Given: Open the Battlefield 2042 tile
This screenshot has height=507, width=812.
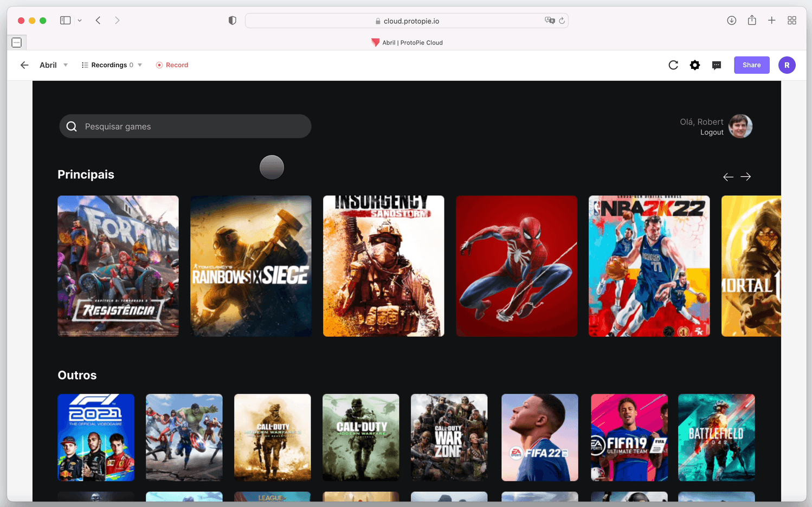Looking at the screenshot, I should tap(717, 438).
